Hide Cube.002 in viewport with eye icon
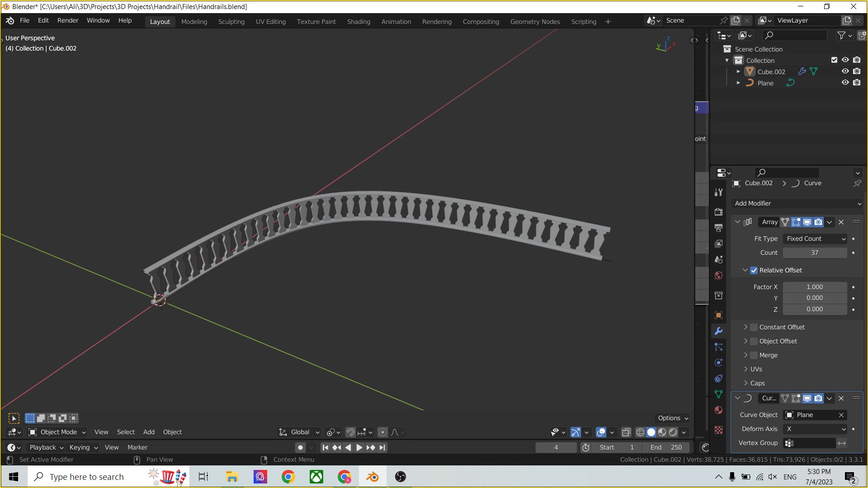Screen dimensions: 868x488 845,71
